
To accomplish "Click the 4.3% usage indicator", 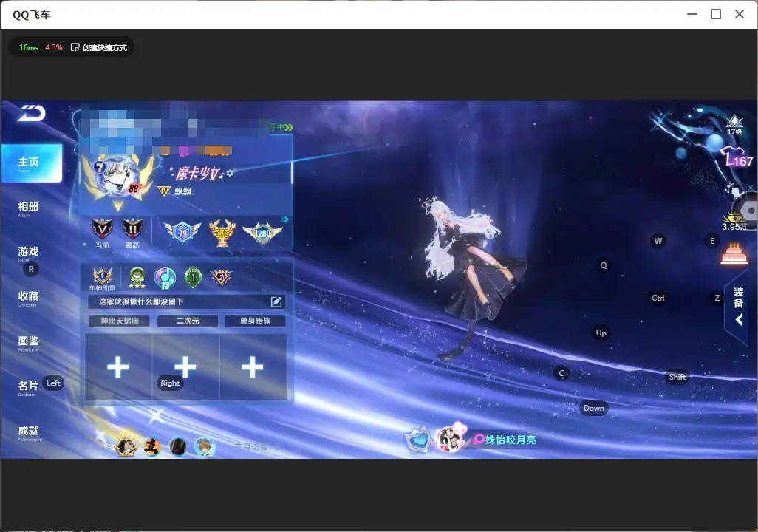I will pyautogui.click(x=54, y=47).
